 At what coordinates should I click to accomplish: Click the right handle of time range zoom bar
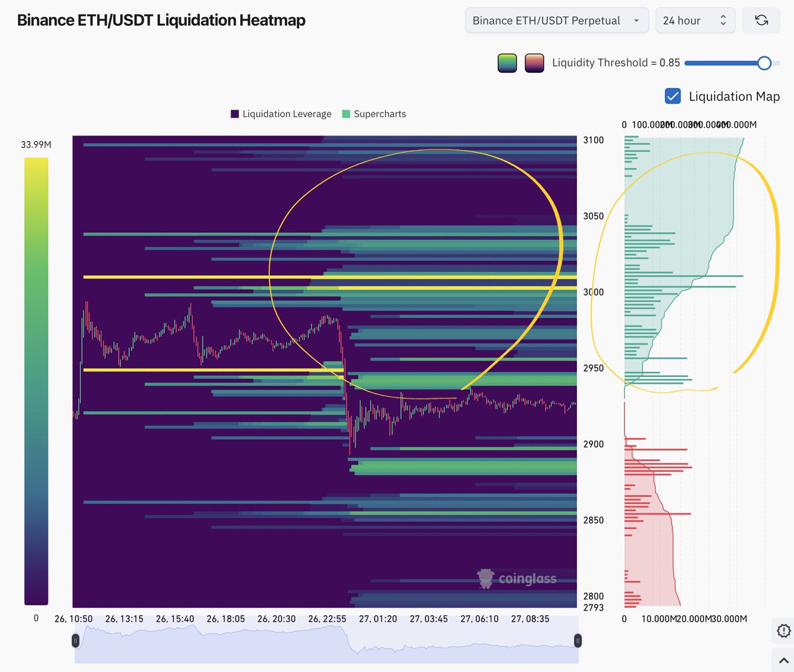coord(578,640)
